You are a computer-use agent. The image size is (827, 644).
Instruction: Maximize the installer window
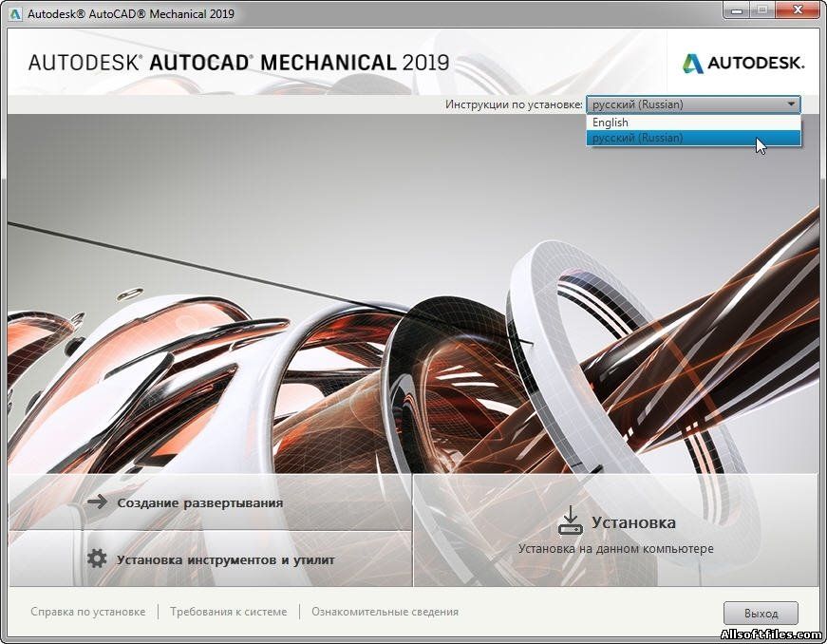tap(761, 11)
